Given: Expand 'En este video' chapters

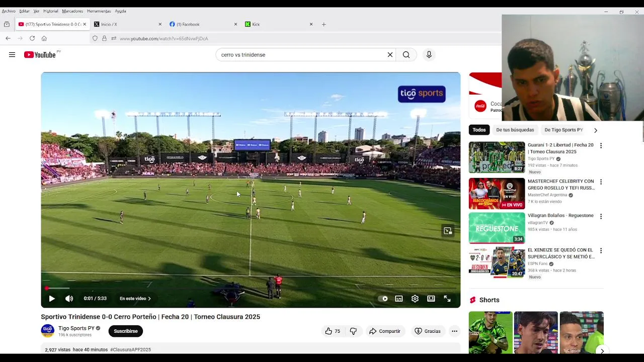Looking at the screenshot, I should 135,299.
